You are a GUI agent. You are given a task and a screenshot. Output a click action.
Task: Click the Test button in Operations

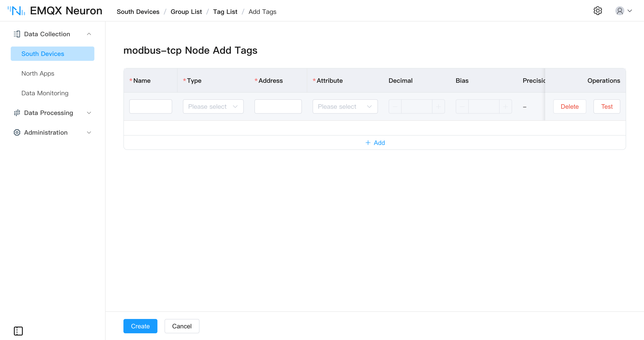607,106
